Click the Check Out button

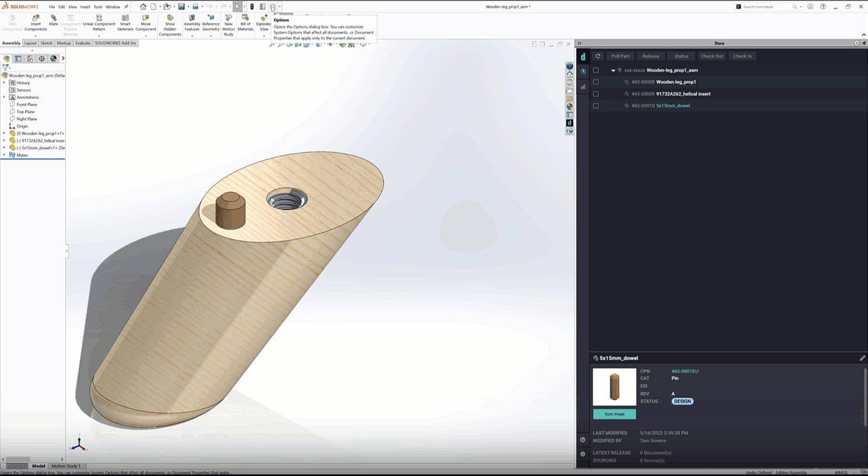[711, 56]
